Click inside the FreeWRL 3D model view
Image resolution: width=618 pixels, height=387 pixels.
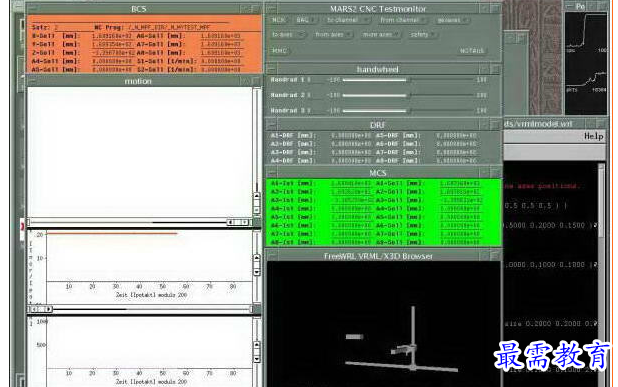pyautogui.click(x=383, y=323)
